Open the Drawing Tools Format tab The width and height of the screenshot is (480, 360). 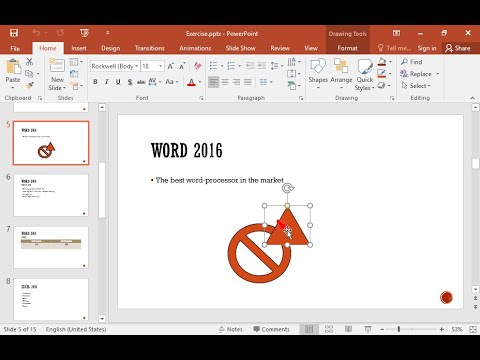347,48
